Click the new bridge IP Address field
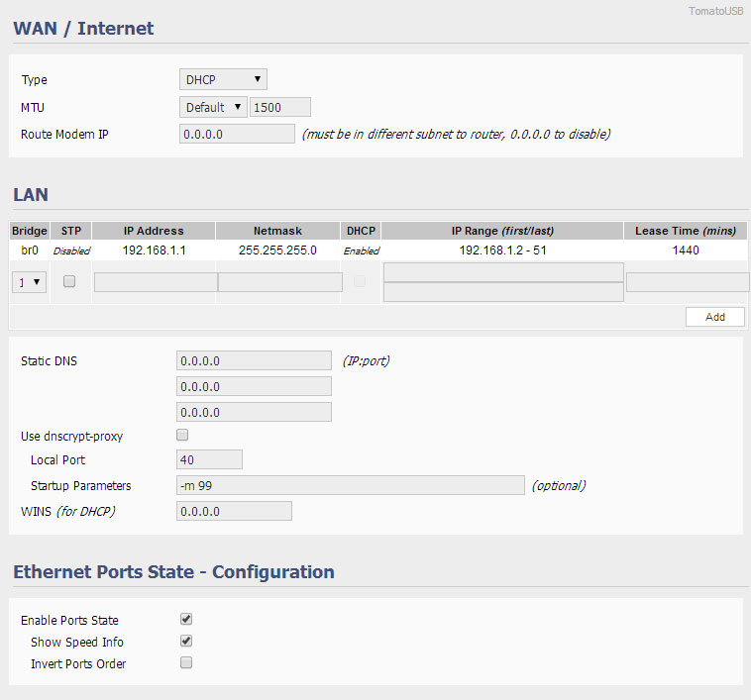Viewport: 751px width, 700px height. click(x=157, y=282)
